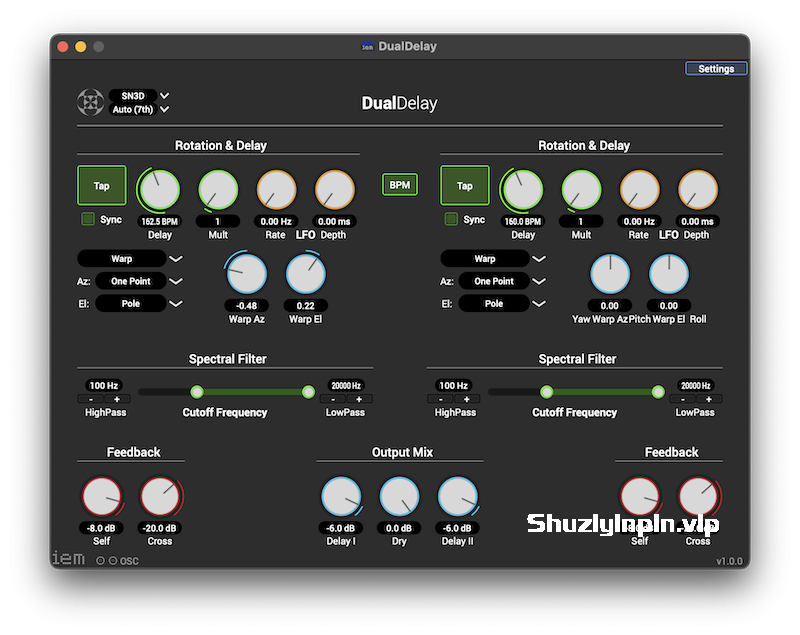Open the OSC status indicator
800x635 pixels.
pos(117,561)
